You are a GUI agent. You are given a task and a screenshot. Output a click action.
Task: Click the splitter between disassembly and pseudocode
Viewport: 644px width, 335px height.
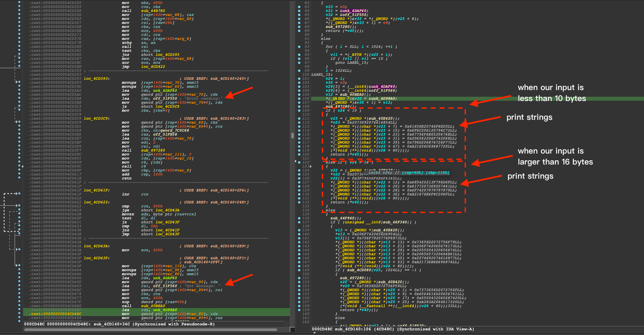295,161
